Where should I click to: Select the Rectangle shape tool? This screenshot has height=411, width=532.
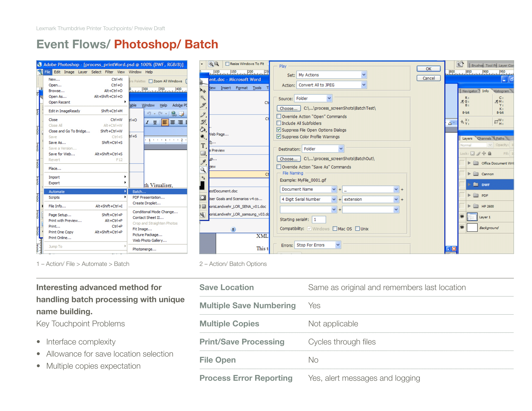[x=203, y=153]
